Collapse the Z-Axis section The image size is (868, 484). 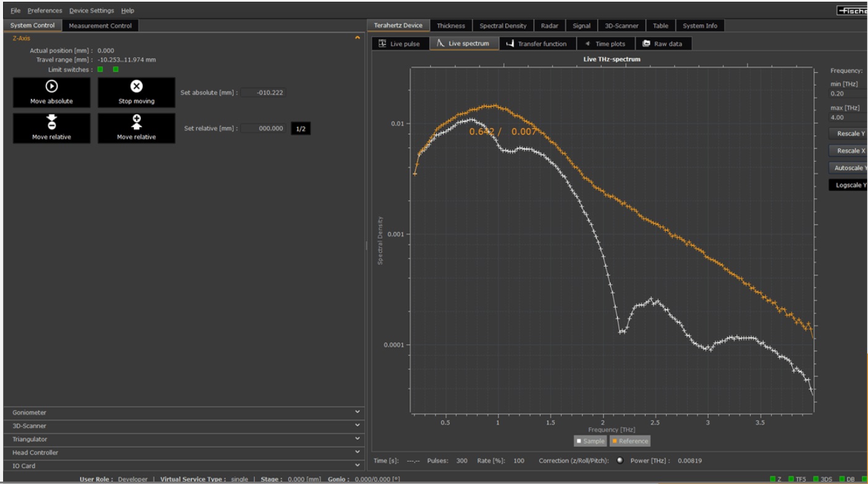tap(357, 38)
